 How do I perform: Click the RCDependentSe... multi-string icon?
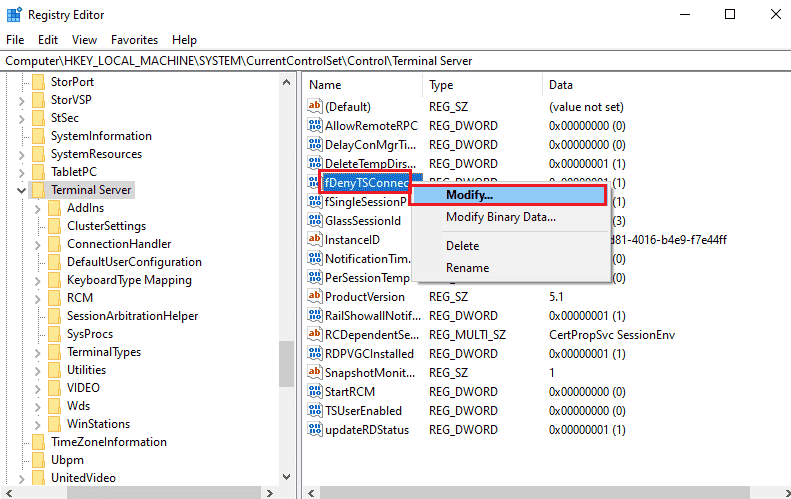[315, 334]
